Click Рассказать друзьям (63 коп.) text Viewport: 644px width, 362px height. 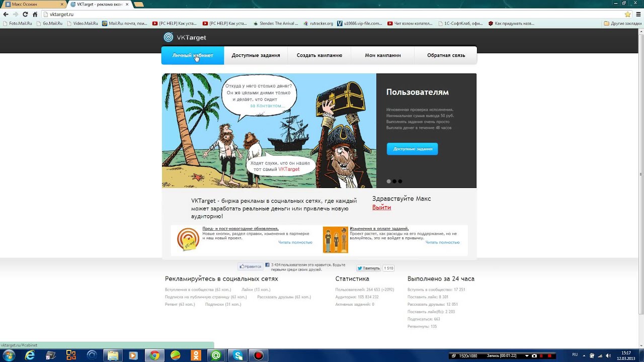point(284,297)
